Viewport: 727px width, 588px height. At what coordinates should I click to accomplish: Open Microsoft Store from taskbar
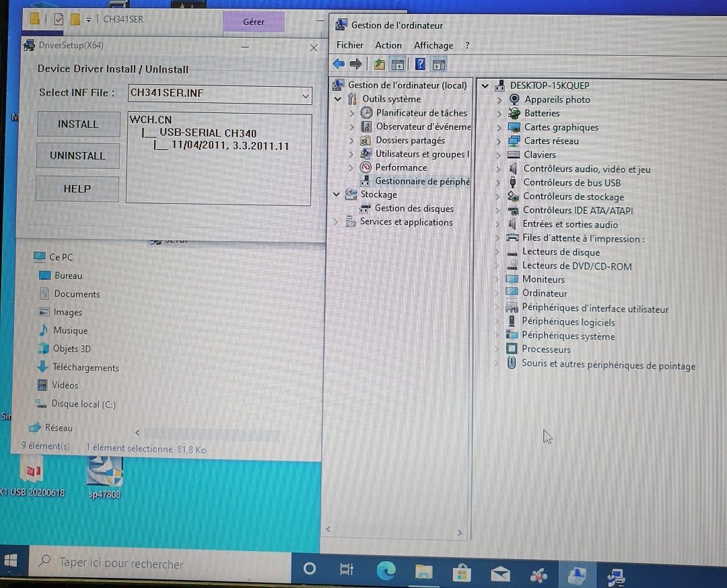[x=462, y=574]
